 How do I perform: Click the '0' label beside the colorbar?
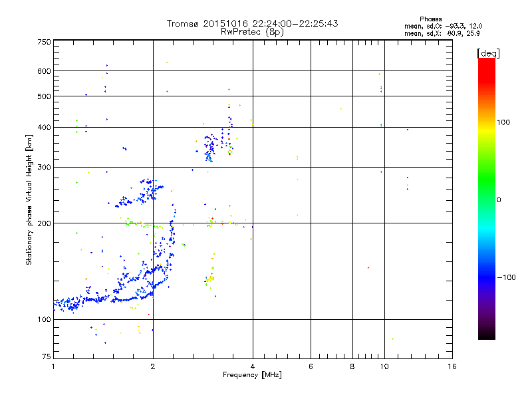tap(499, 200)
